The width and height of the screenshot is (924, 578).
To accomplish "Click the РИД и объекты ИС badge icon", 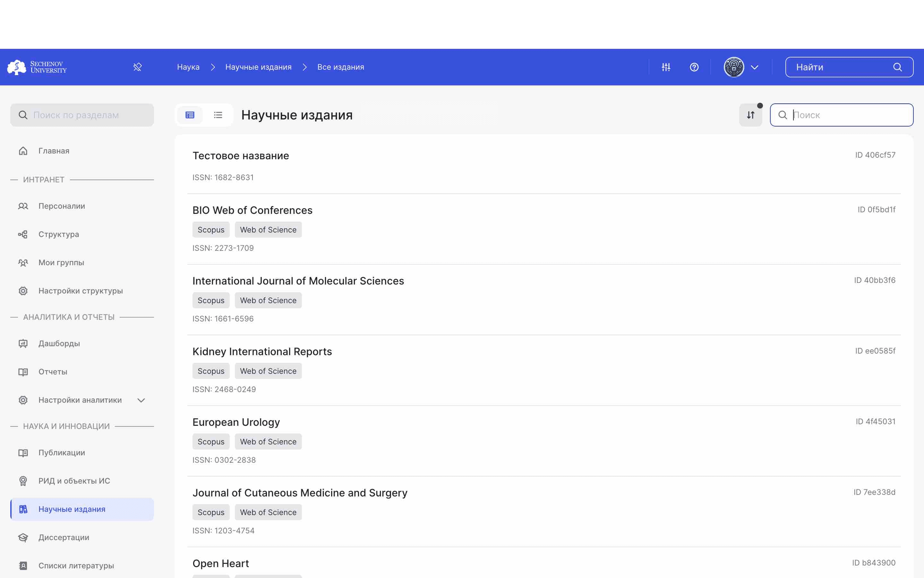I will tap(23, 481).
